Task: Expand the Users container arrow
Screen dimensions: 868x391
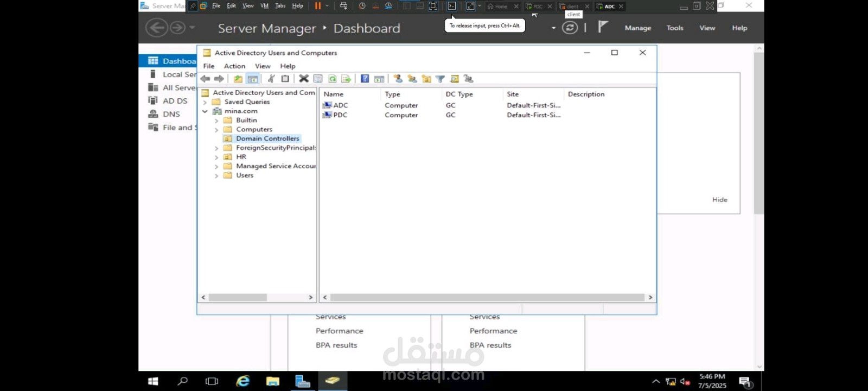Action: tap(216, 176)
